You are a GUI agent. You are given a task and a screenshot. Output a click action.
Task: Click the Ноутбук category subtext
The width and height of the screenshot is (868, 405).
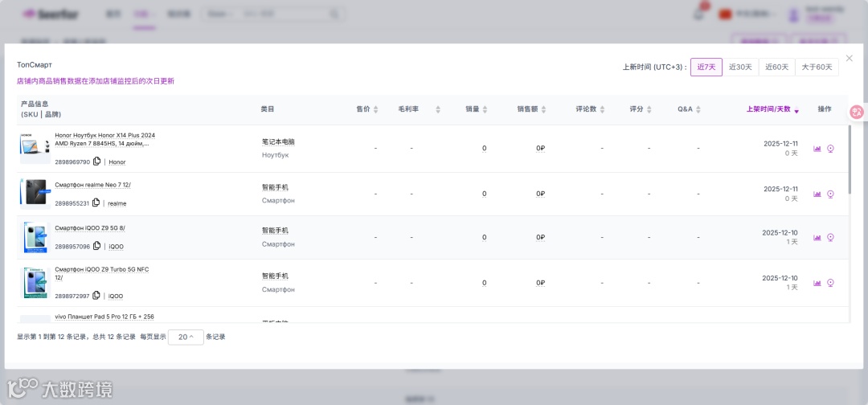tap(275, 155)
